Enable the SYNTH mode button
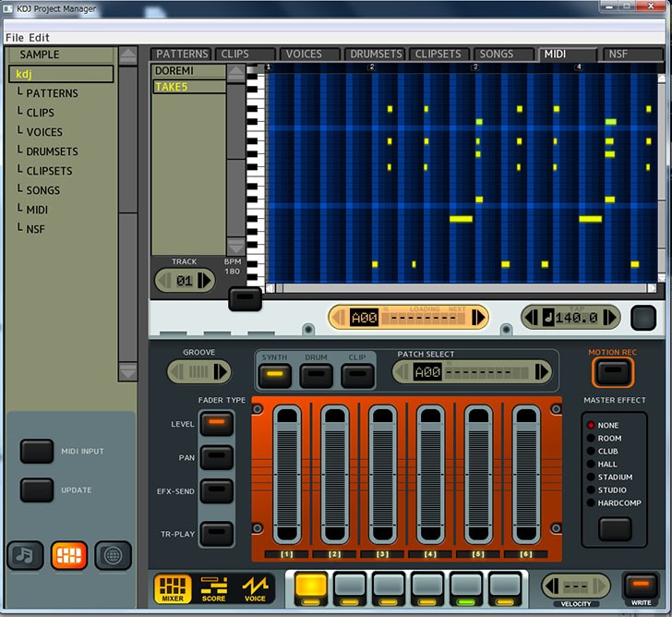 point(275,376)
